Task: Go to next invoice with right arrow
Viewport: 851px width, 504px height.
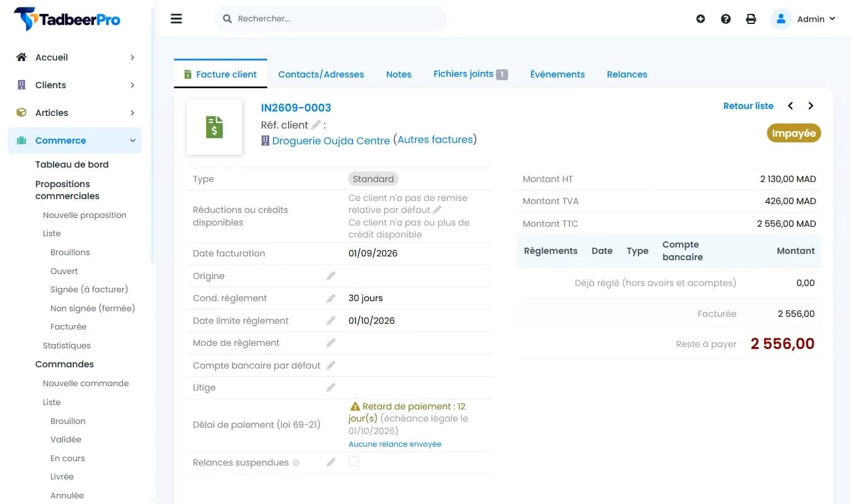Action: (x=811, y=106)
